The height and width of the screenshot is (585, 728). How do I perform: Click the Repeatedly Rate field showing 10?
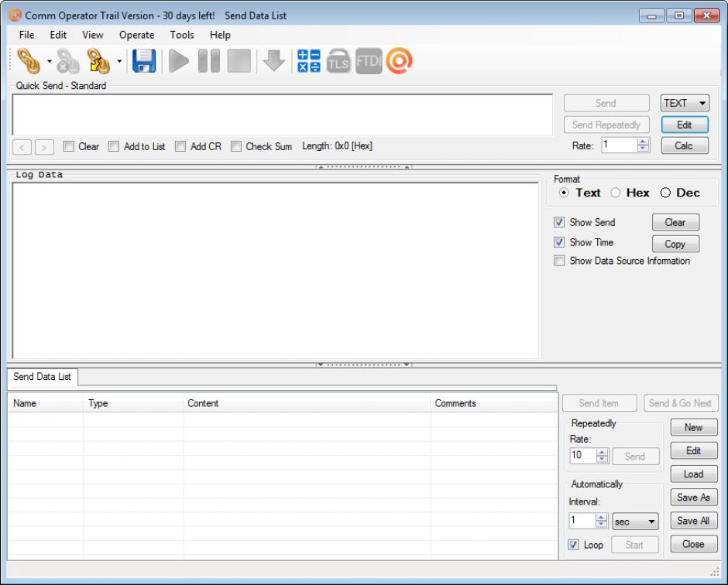tap(582, 455)
